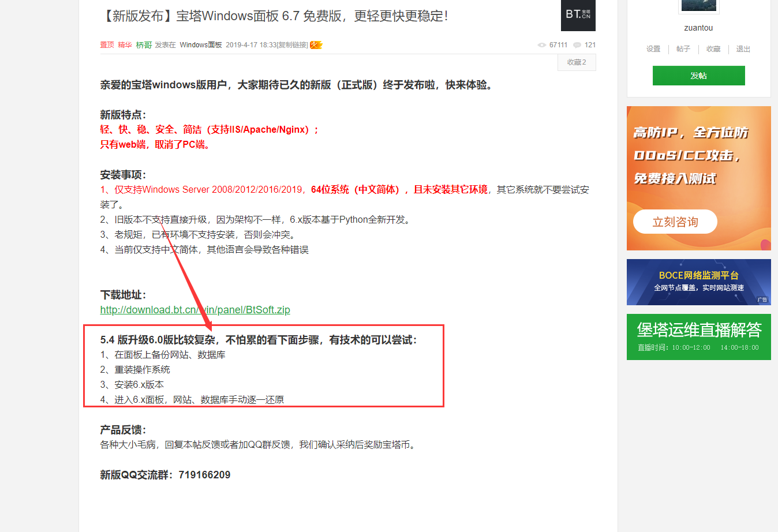Click step 2、重装操作系统 text

[x=135, y=370]
